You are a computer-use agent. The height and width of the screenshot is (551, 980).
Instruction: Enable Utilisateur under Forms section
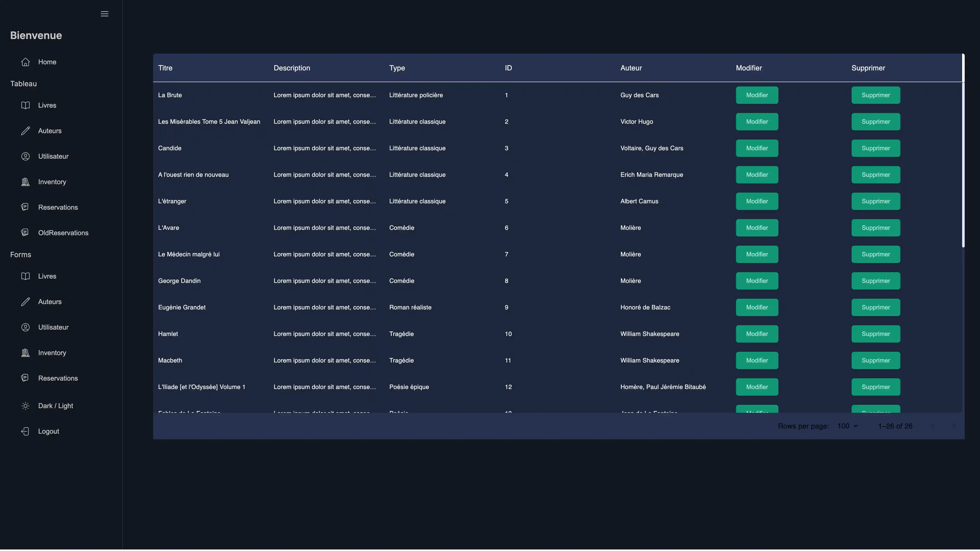53,327
